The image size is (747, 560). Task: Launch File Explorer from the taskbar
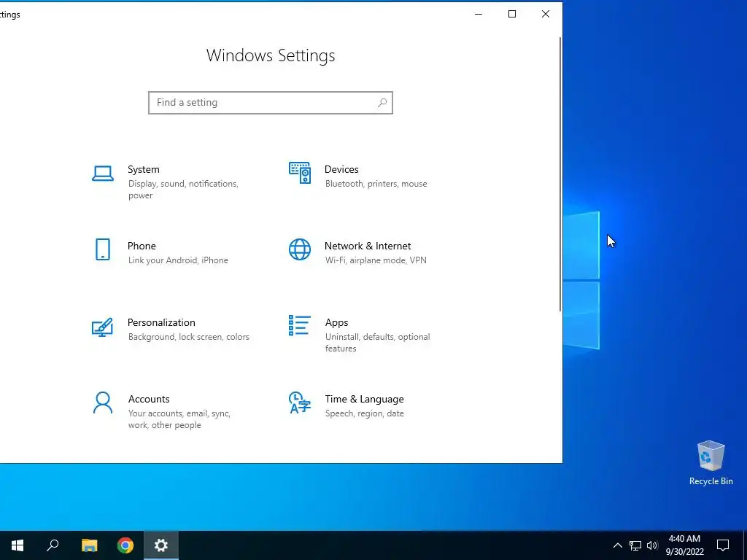tap(89, 545)
